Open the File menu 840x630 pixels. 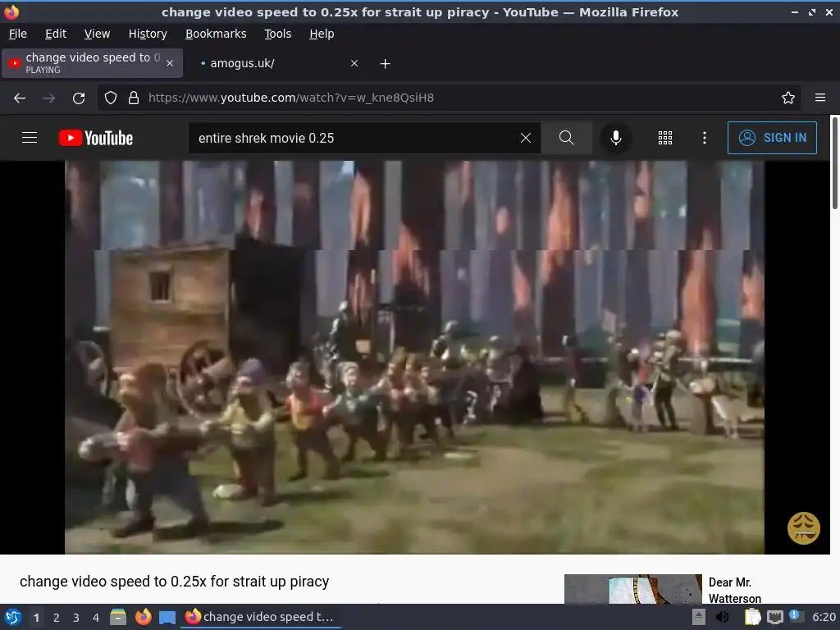click(18, 34)
